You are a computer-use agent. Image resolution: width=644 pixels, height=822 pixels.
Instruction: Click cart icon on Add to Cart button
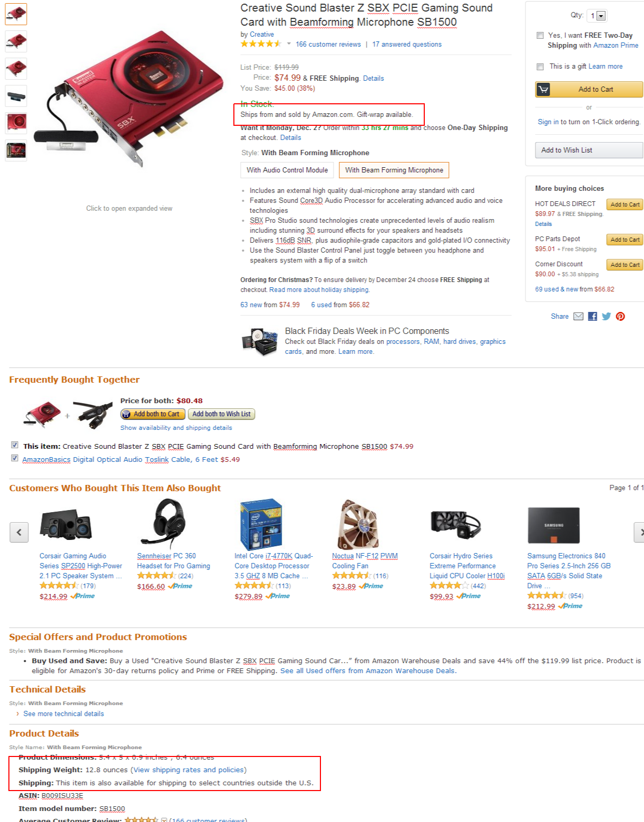[x=543, y=89]
